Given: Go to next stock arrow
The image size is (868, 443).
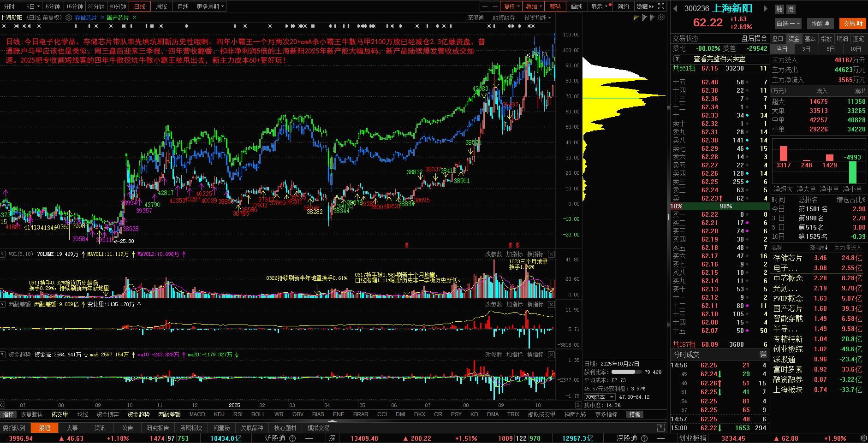Looking at the screenshot, I should 766,9.
